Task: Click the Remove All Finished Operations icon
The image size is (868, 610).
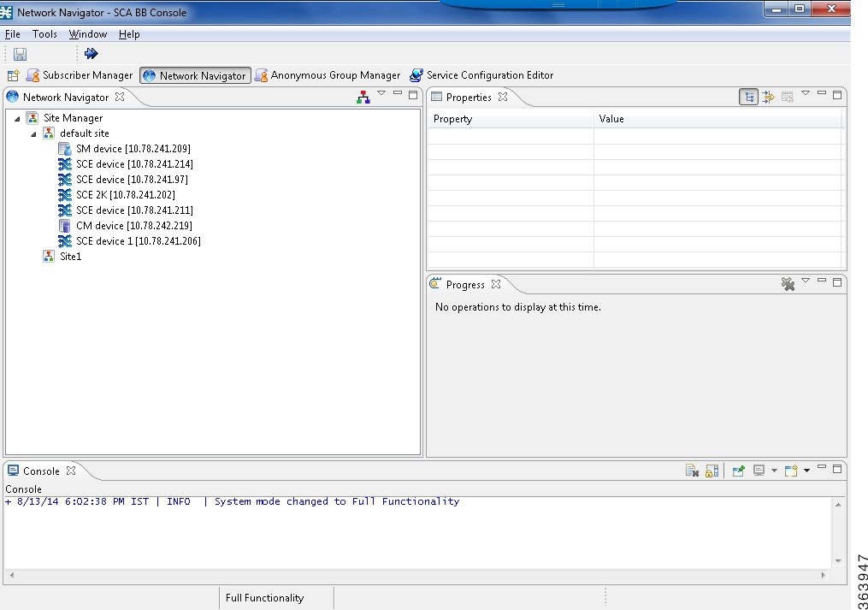Action: click(788, 283)
